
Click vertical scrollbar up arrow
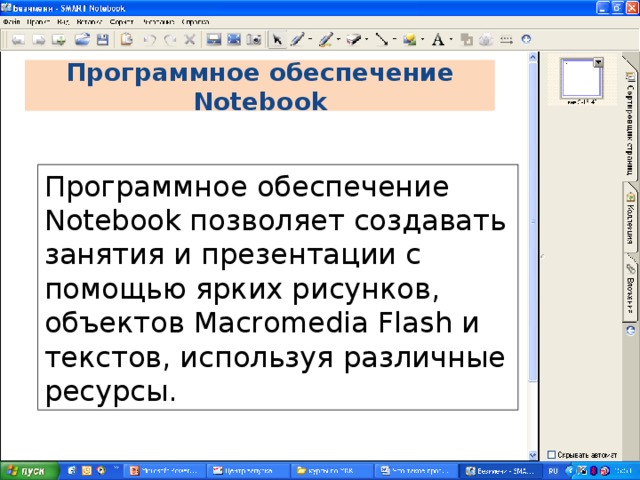(533, 57)
